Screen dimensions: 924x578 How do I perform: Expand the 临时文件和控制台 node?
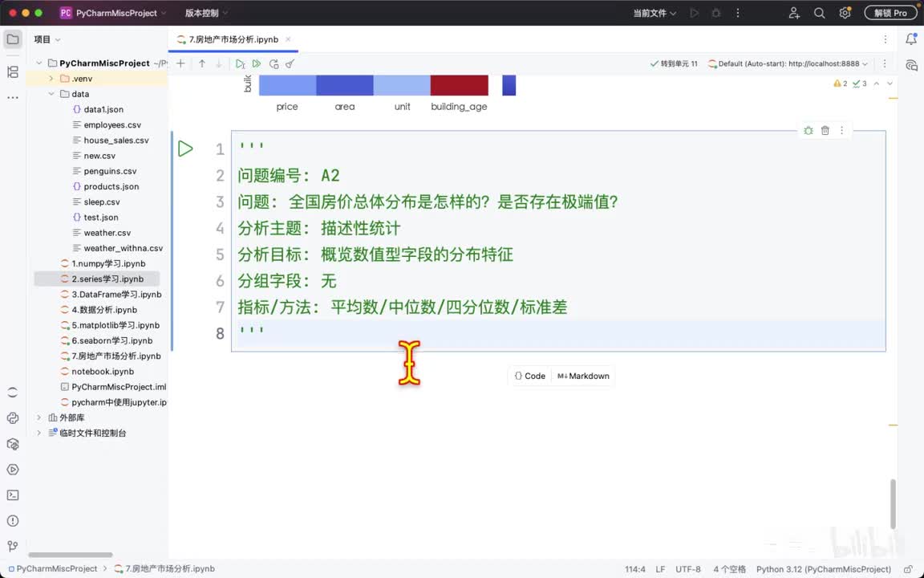point(38,433)
